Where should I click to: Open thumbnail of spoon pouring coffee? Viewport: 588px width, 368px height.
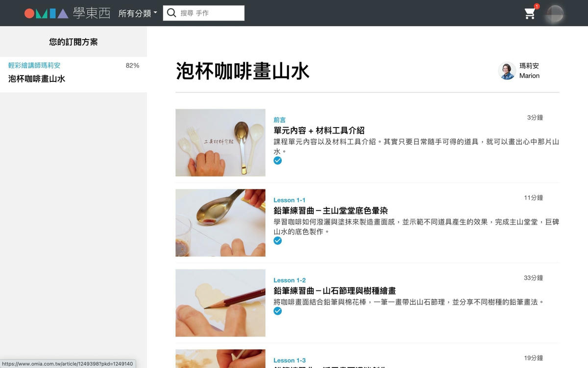pyautogui.click(x=220, y=223)
